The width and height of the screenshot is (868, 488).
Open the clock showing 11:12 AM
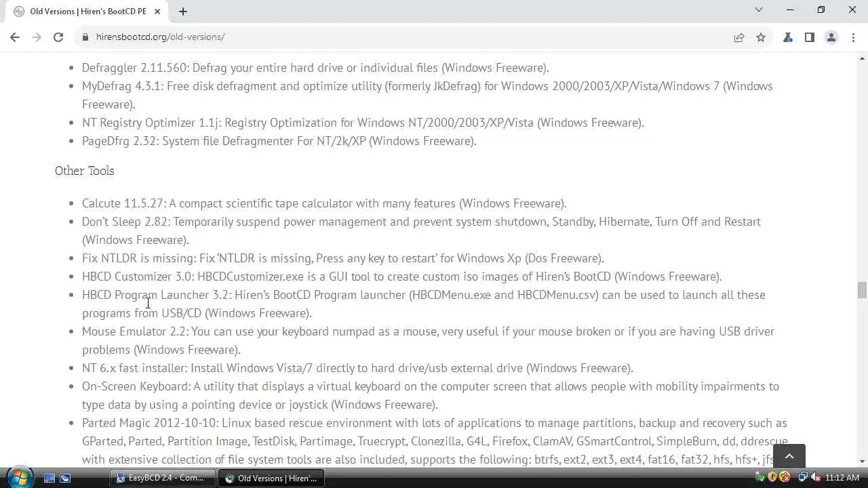[x=842, y=478]
